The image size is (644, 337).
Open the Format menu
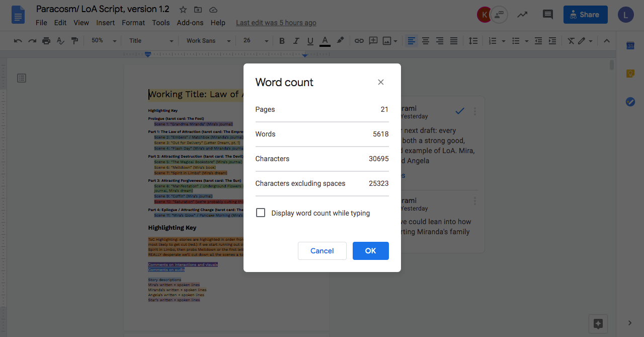[x=133, y=23]
